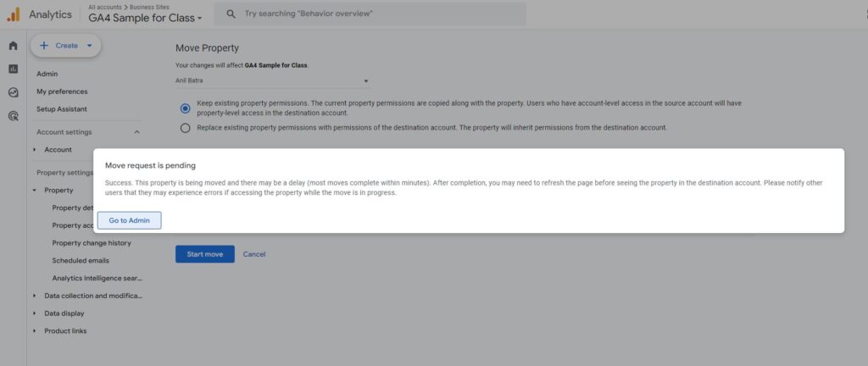Image resolution: width=868 pixels, height=366 pixels.
Task: Open the Advertising icon in left rail
Action: coord(13,116)
